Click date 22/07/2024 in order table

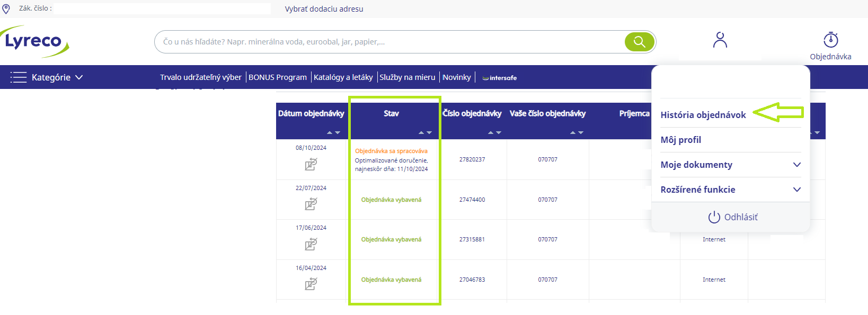(x=311, y=188)
